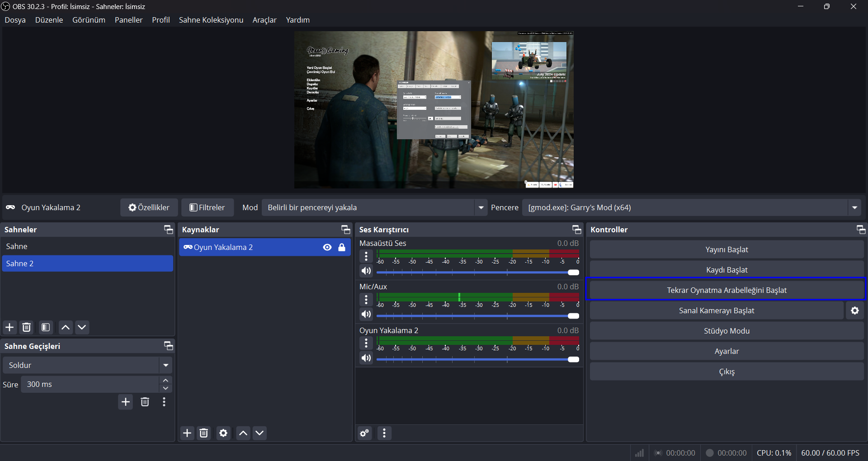868x461 pixels.
Task: Click Çıkış to exit OBS
Action: pos(726,372)
